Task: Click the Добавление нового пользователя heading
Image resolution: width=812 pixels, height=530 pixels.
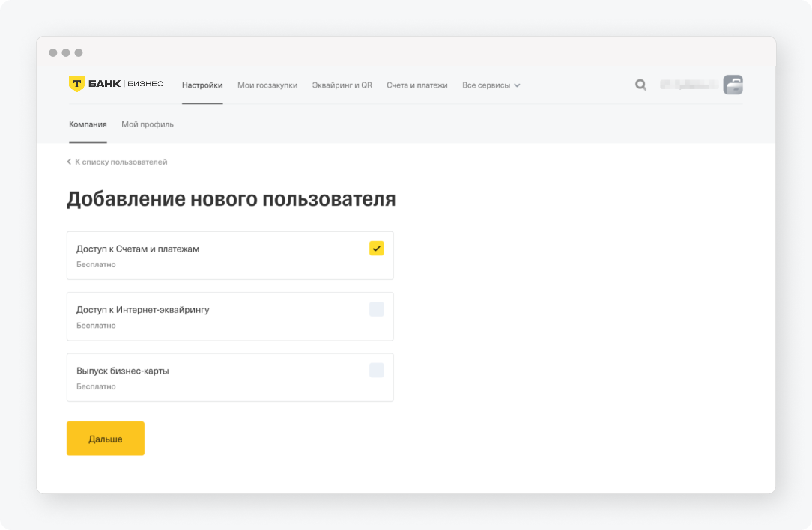Action: point(231,199)
